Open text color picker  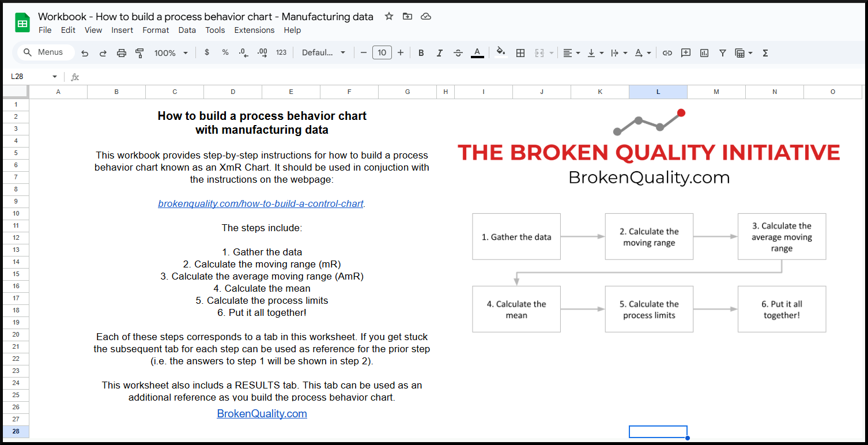point(477,53)
